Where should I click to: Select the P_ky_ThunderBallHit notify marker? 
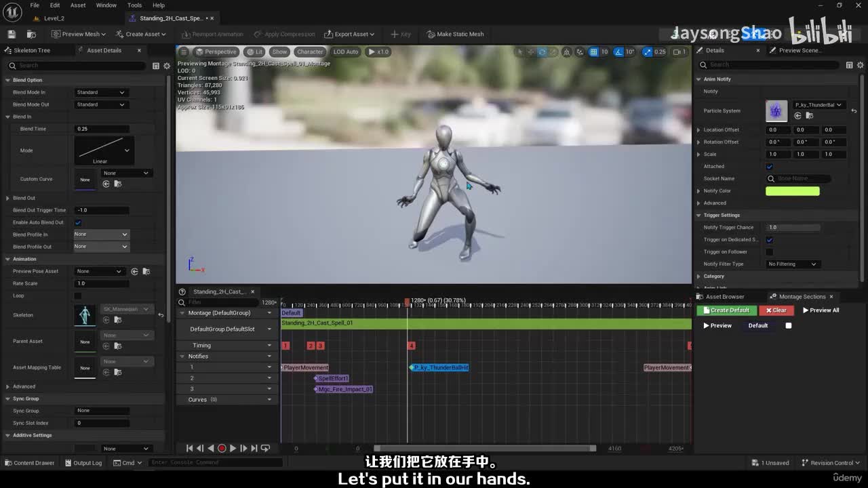439,367
